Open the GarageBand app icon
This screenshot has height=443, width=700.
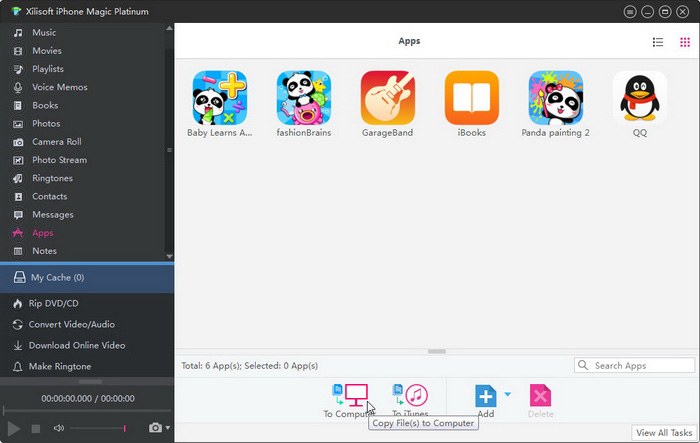tap(387, 97)
